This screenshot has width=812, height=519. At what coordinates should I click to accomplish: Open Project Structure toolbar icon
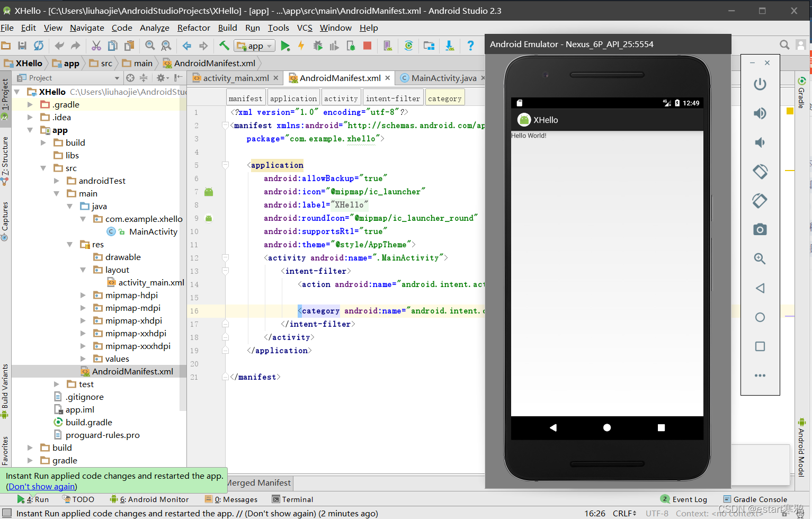pyautogui.click(x=429, y=46)
